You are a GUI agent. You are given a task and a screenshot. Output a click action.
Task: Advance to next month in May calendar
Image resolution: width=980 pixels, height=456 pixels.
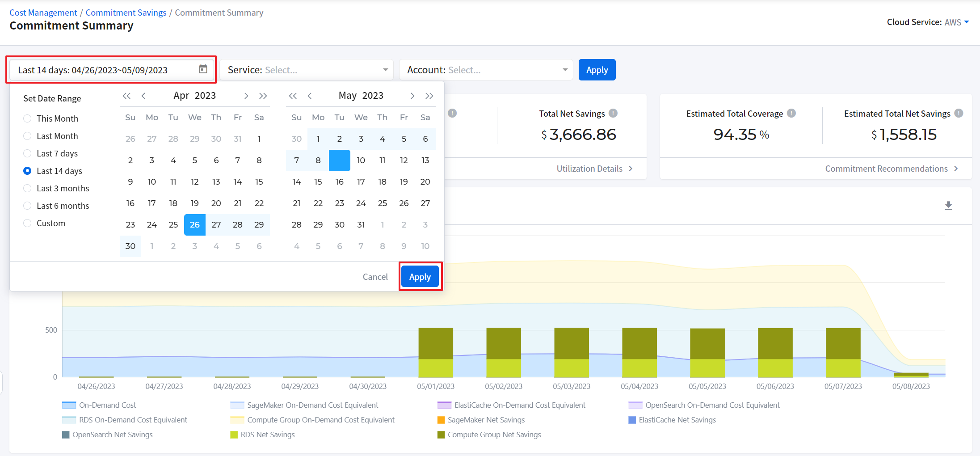[412, 96]
